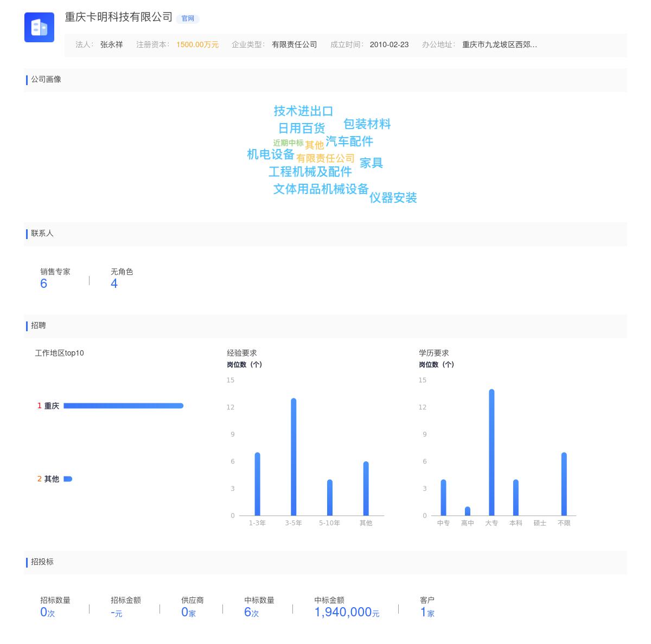Viewport: 651px width, 644px height.
Task: Click 无角色 count 4
Action: pos(114,284)
